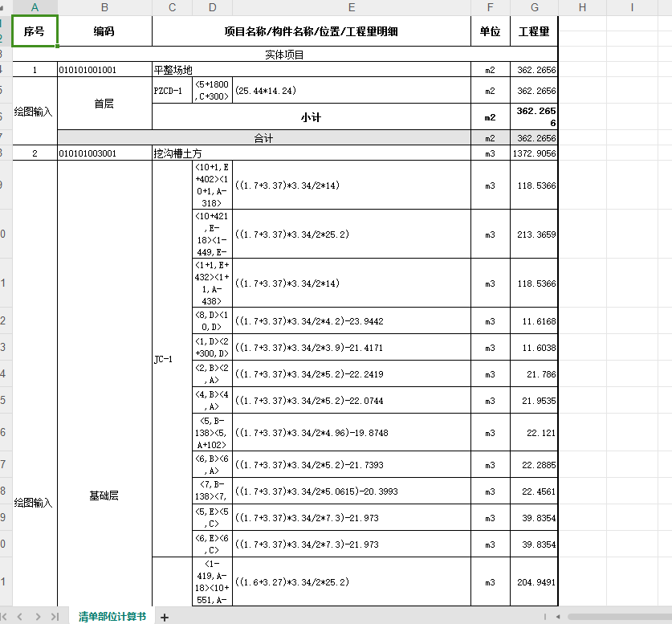Click the formula cell (25.44*14.24)

352,91
